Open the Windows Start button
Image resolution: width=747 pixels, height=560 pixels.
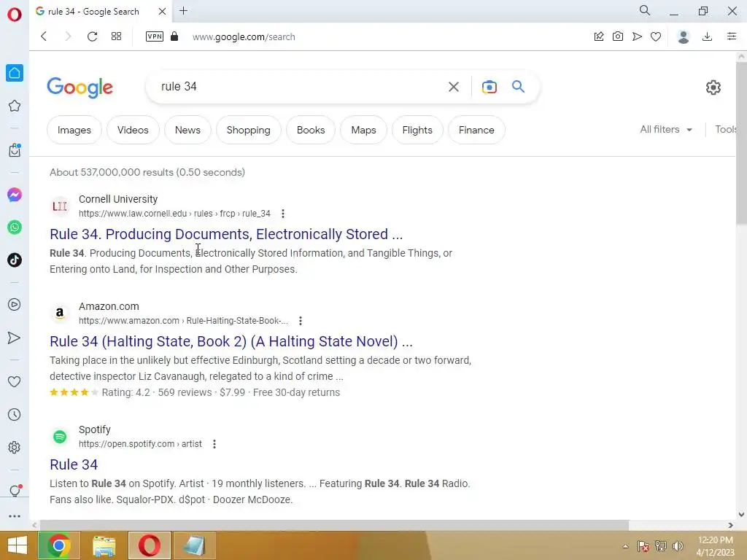tap(18, 545)
